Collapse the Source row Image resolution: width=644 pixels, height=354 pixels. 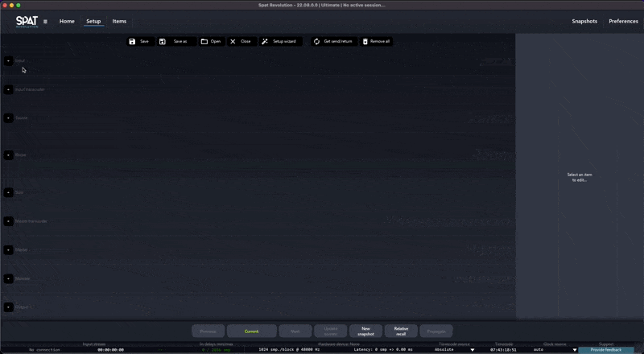8,117
